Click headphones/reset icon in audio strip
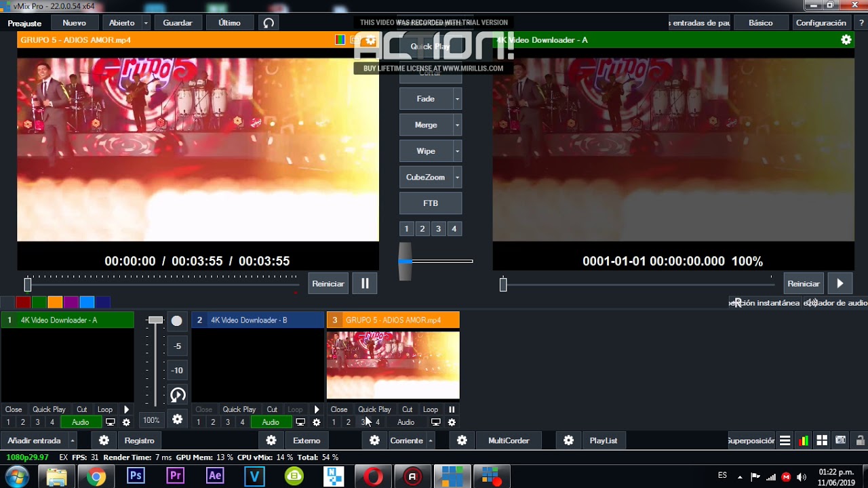The width and height of the screenshot is (868, 488). 178,394
